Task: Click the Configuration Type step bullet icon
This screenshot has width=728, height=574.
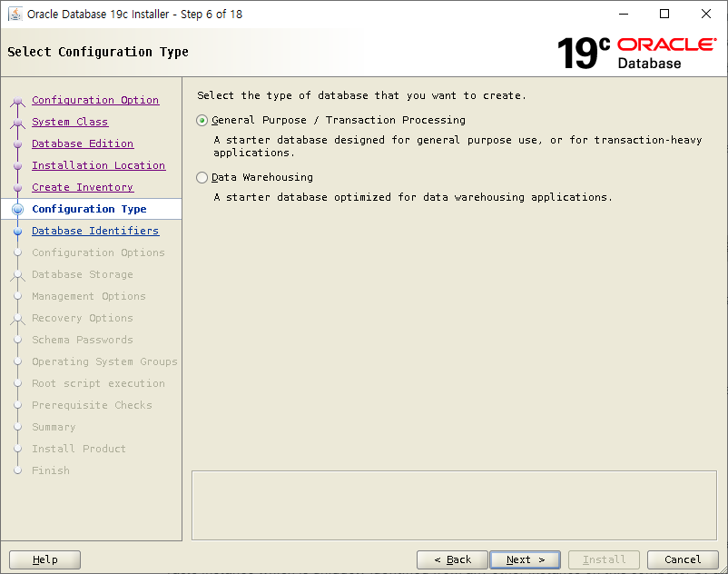Action: pos(17,209)
